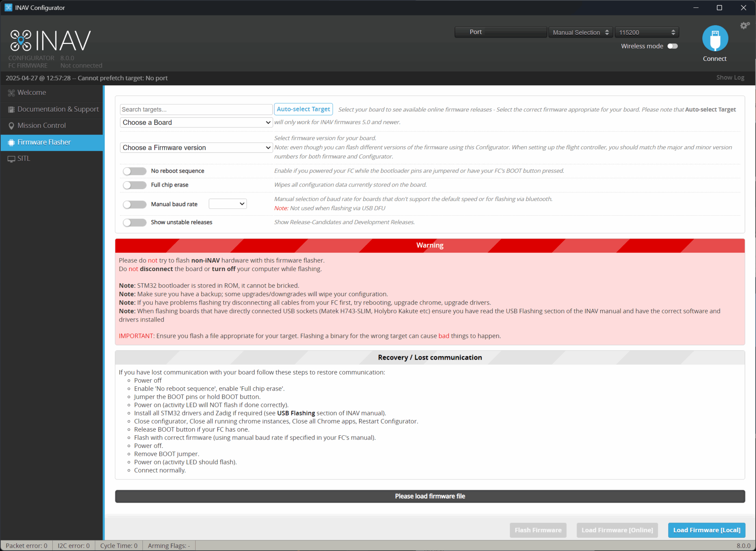The height and width of the screenshot is (551, 756).
Task: Click the Auto-select Target button
Action: click(x=303, y=109)
